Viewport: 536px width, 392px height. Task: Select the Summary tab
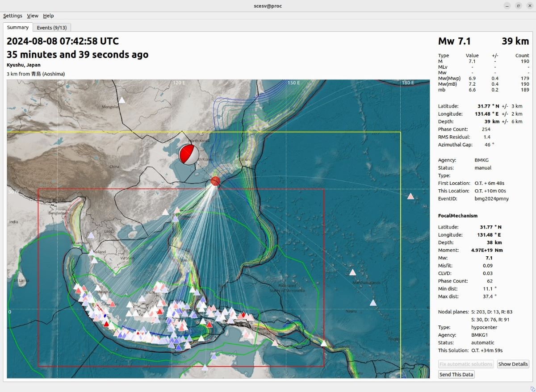18,28
